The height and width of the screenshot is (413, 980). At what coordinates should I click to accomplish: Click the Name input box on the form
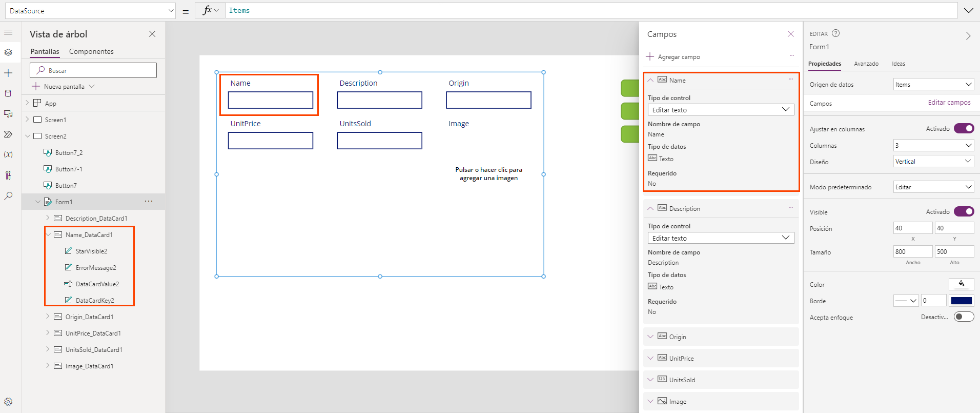[x=271, y=100]
